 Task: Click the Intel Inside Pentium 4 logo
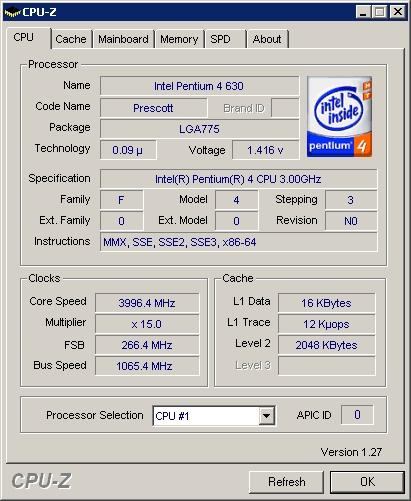(x=339, y=117)
